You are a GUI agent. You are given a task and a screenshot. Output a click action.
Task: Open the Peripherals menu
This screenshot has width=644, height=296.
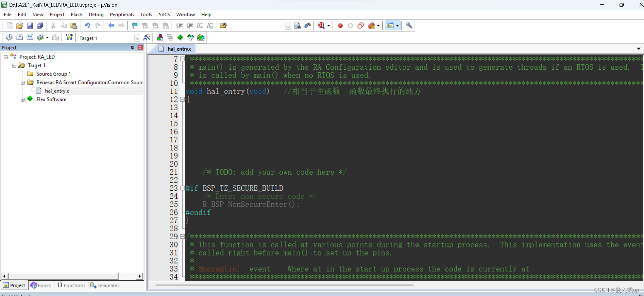(122, 15)
